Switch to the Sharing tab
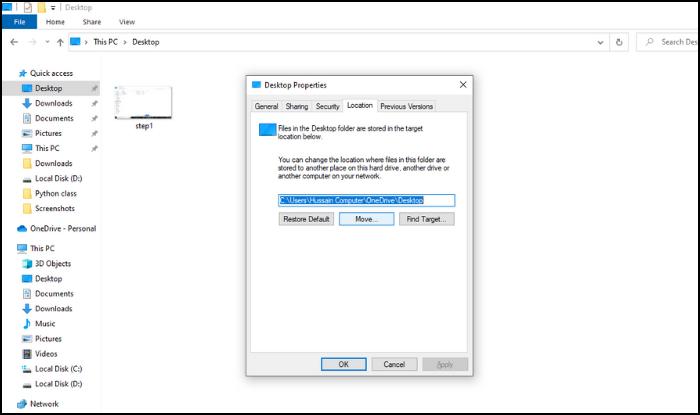The width and height of the screenshot is (700, 415). point(297,105)
